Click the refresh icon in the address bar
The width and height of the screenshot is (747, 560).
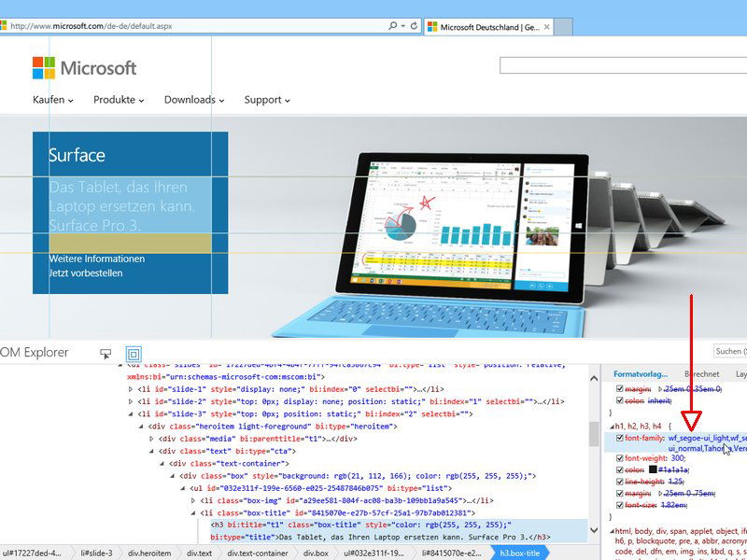(x=414, y=26)
